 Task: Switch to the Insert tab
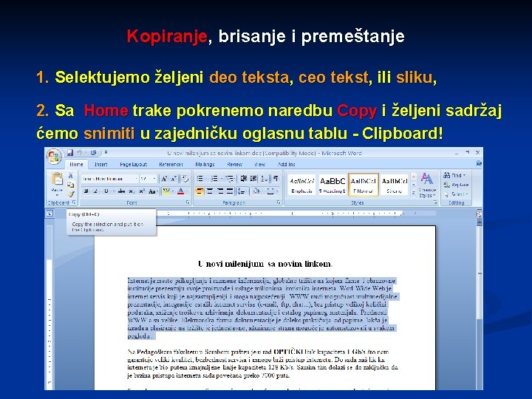(100, 164)
